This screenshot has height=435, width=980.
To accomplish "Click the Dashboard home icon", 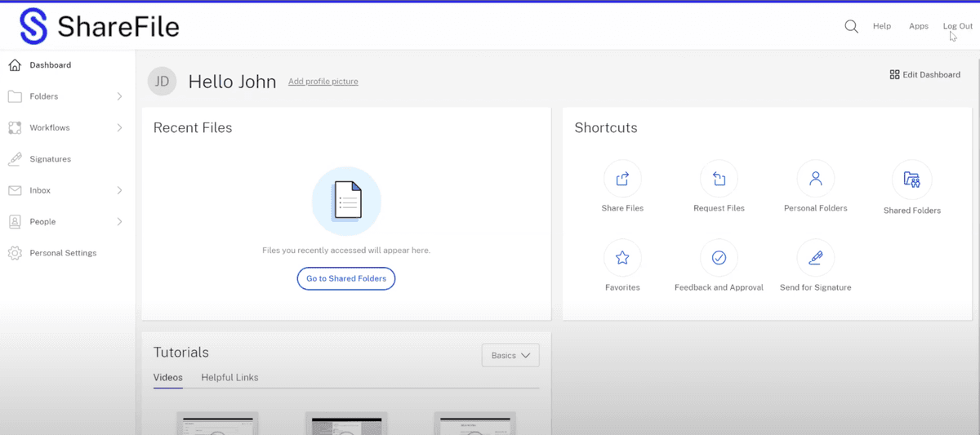I will (x=15, y=64).
